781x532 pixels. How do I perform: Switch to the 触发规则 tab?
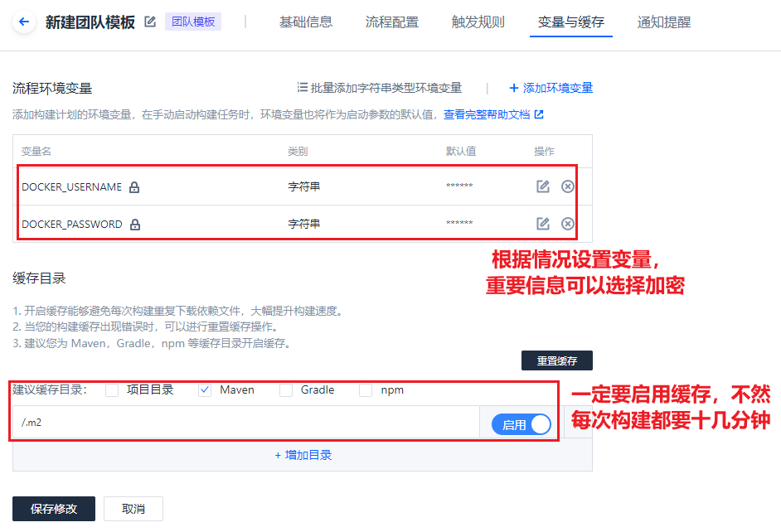pos(478,22)
